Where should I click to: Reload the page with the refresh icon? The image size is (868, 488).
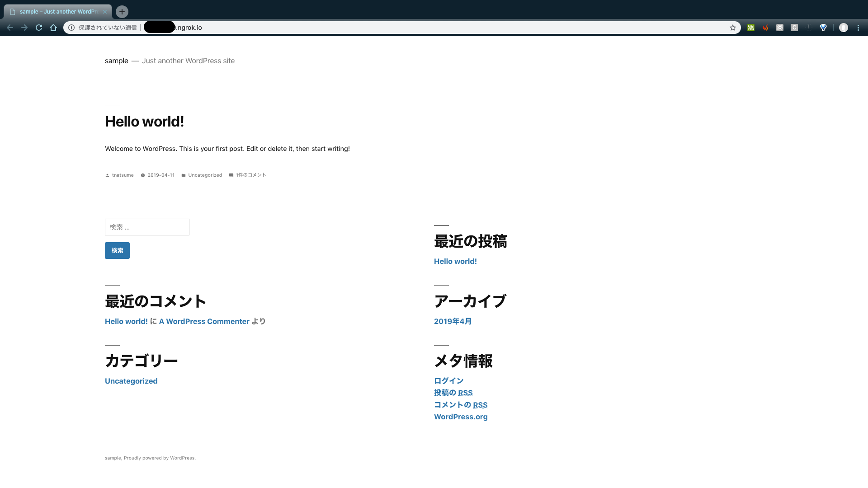pos(39,28)
